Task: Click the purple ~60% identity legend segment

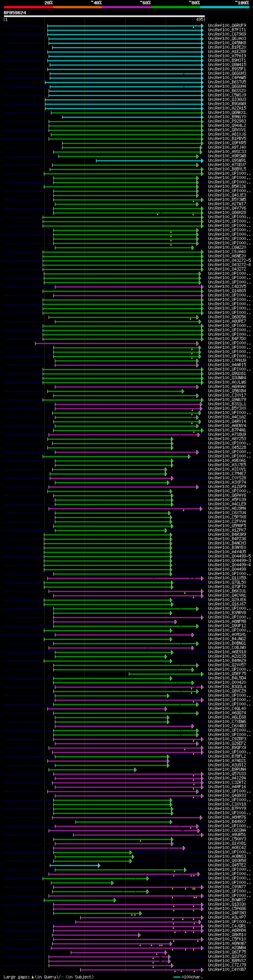Action: (126, 7)
